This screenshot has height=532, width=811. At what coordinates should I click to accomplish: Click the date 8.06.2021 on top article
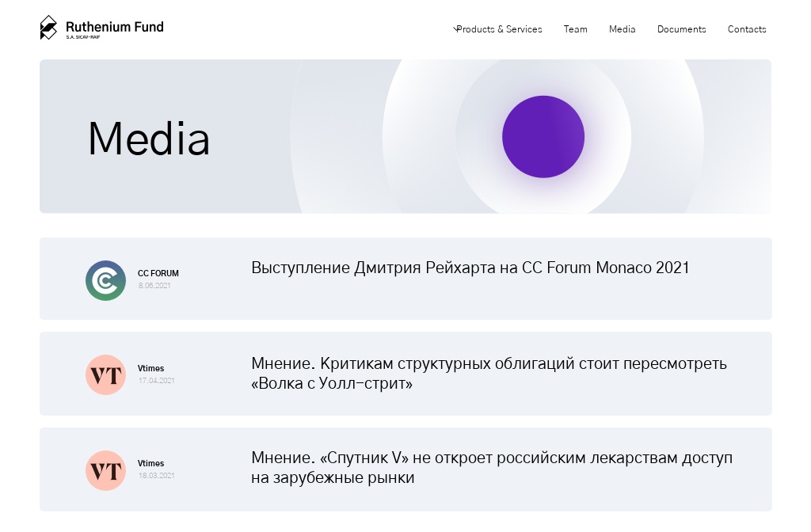(x=156, y=286)
